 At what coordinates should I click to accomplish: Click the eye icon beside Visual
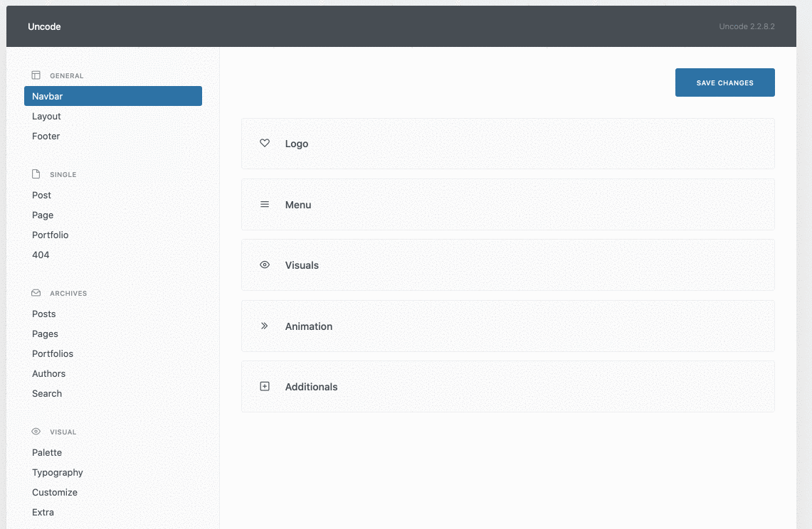[x=35, y=431]
